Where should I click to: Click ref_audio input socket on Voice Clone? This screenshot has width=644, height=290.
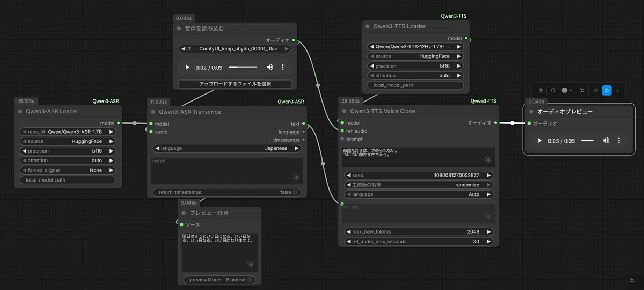[x=342, y=131]
